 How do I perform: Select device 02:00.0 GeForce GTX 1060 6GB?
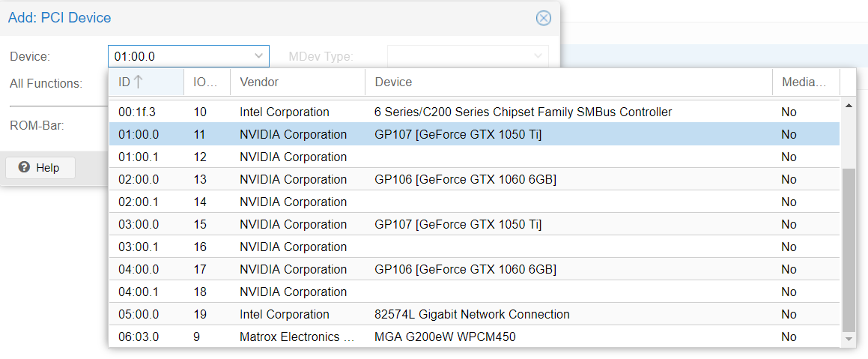474,180
